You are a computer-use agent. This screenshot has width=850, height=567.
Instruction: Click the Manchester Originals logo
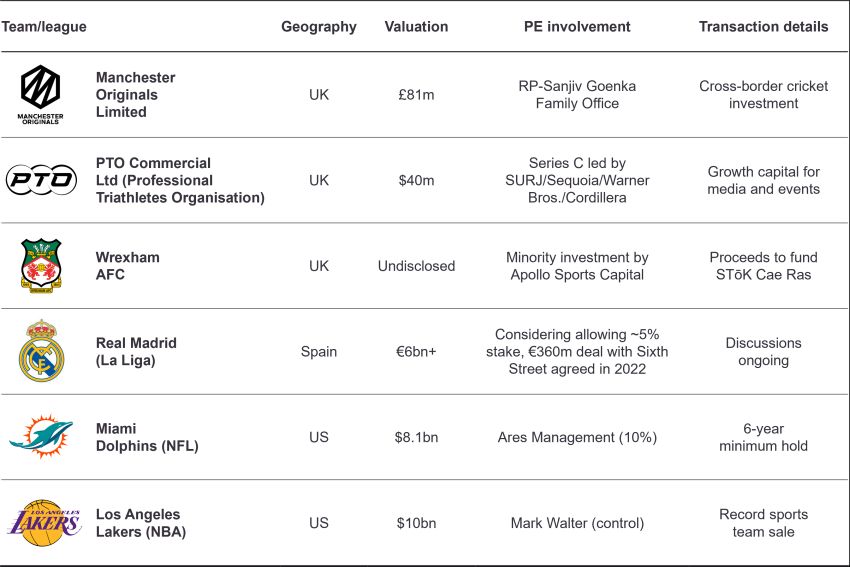[x=41, y=94]
